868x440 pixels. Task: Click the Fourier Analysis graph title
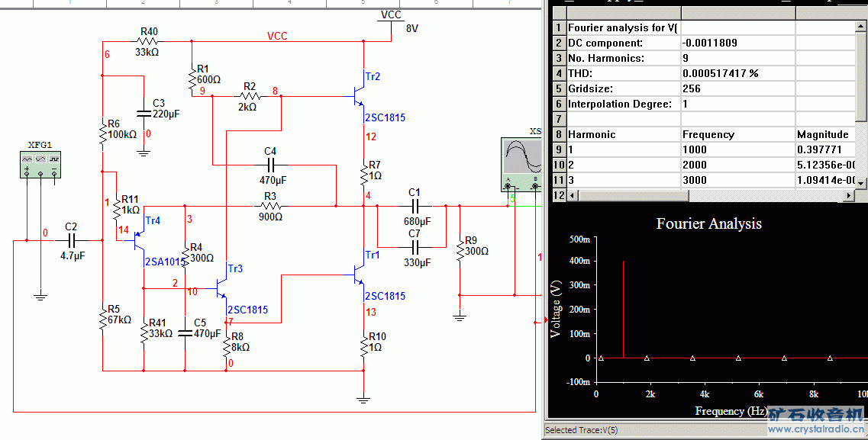[x=708, y=223]
